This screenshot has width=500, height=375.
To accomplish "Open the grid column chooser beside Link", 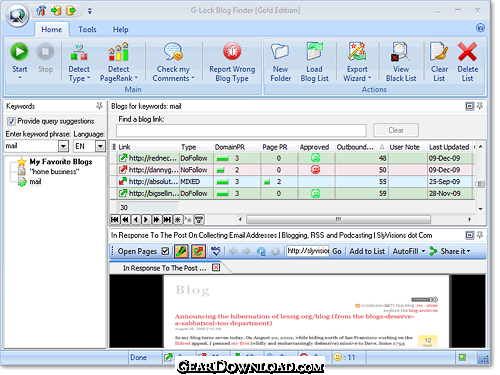I will pyautogui.click(x=114, y=147).
